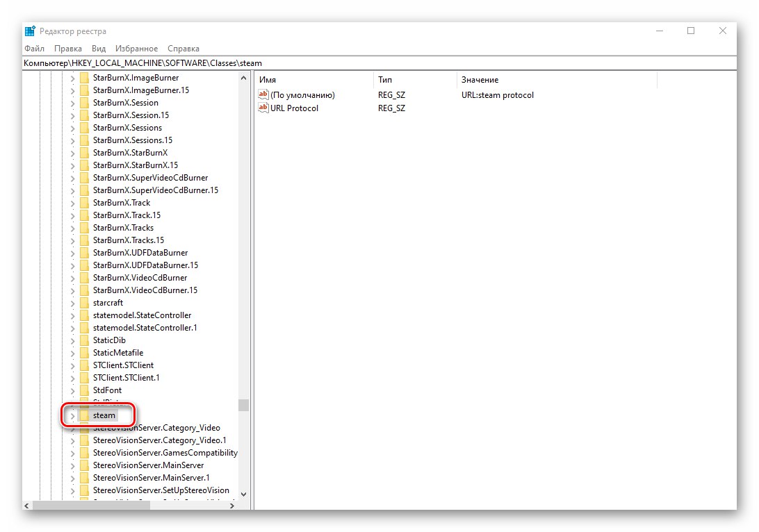This screenshot has height=532, width=759.
Task: Expand the steam tree node chevron
Action: 72,415
